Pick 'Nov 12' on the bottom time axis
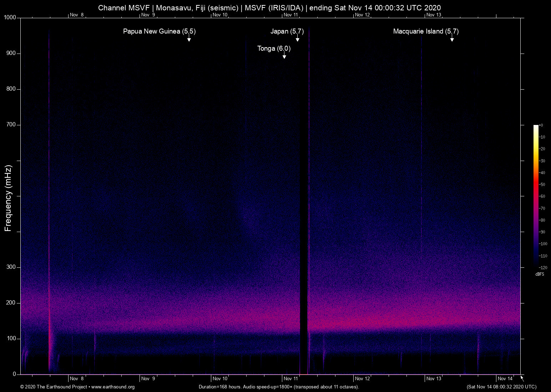This screenshot has height=392, width=551. [363, 378]
